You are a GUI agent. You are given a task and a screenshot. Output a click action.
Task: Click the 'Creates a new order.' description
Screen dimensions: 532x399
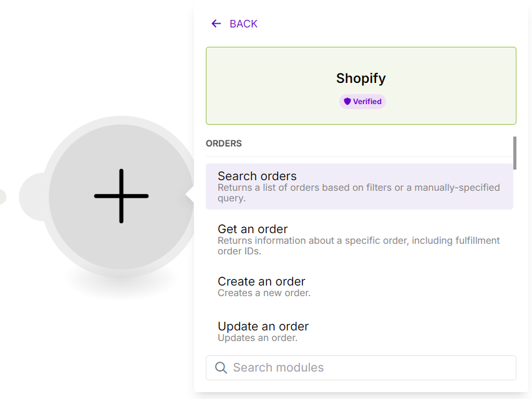point(264,293)
